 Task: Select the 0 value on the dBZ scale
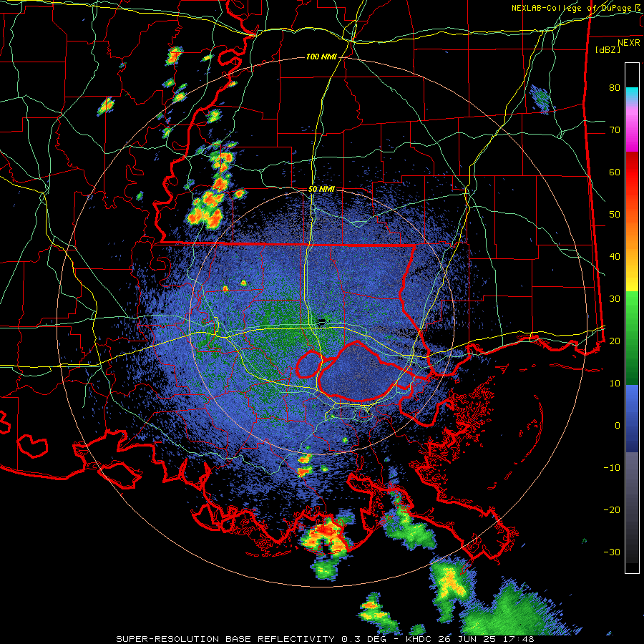tap(618, 426)
